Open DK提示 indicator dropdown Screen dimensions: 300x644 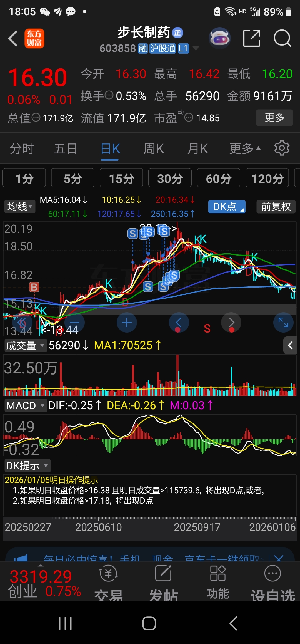tap(27, 465)
